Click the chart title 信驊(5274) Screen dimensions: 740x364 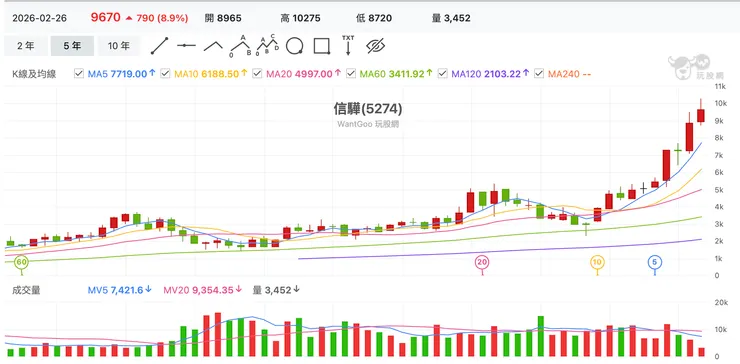368,109
